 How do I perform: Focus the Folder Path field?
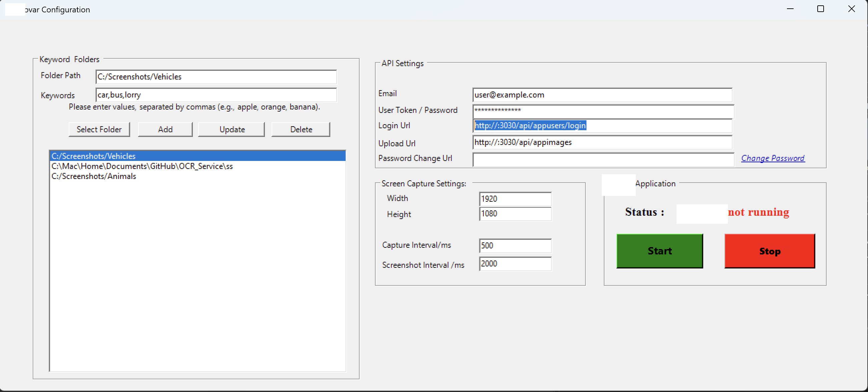(x=216, y=77)
